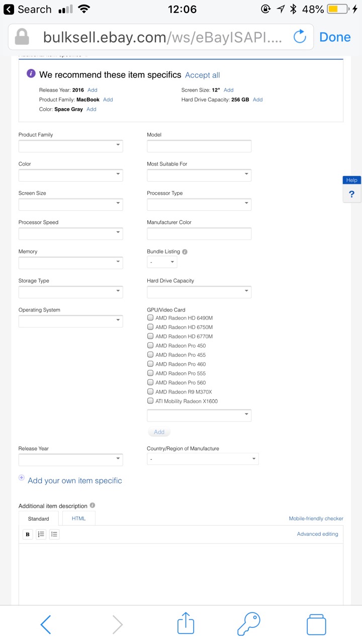Click Add your own item specific
The height and width of the screenshot is (644, 362).
click(x=74, y=480)
